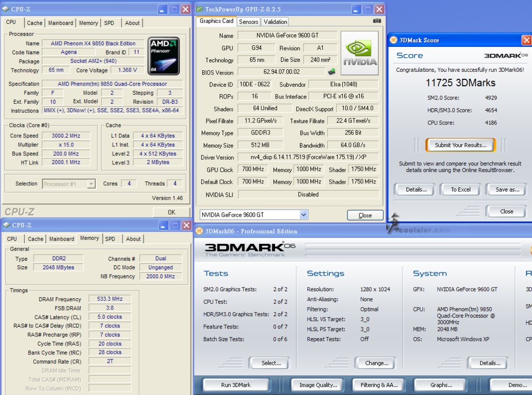
Task: Minimize the top CPU-Z window
Action: pos(162,9)
